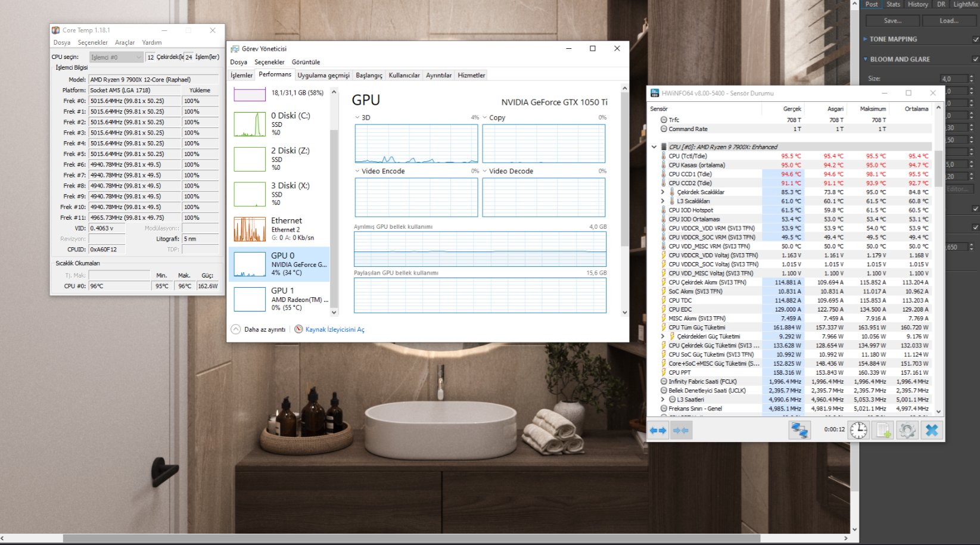Image resolution: width=980 pixels, height=545 pixels.
Task: Click the Daha az ayrıntı circle arrow icon
Action: [236, 329]
